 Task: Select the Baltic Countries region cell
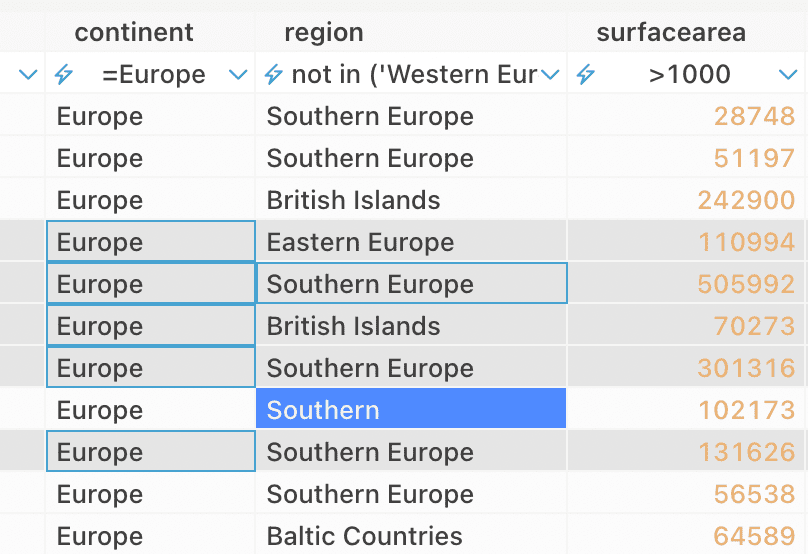click(411, 535)
